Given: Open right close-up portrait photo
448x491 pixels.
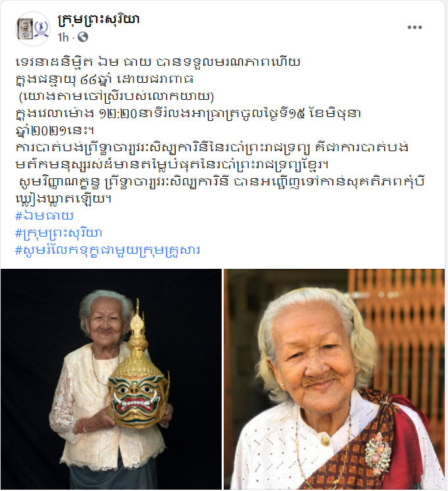Looking at the screenshot, I should coord(334,379).
